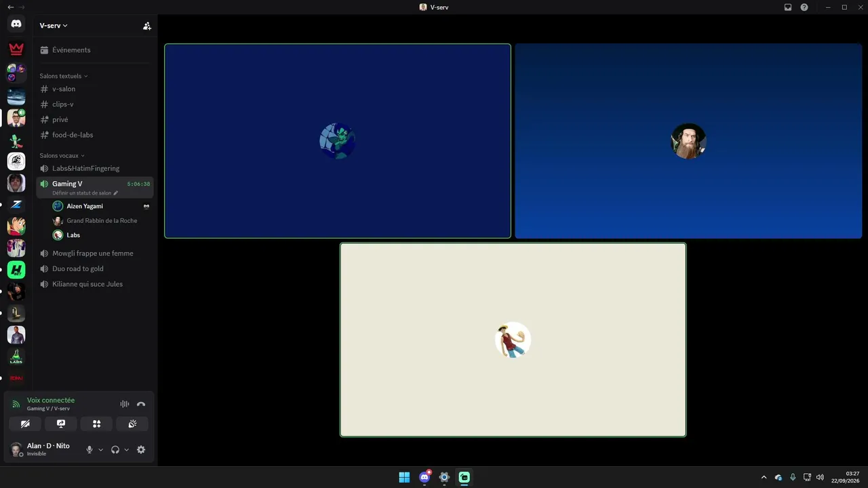The width and height of the screenshot is (868, 488).
Task: Open the Windows Start menu
Action: coord(404,477)
